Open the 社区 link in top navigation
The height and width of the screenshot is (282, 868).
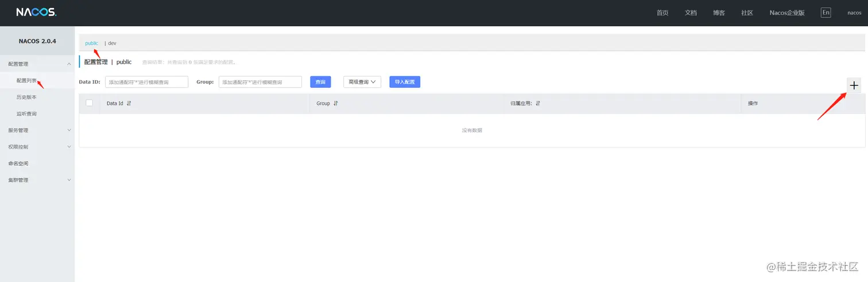(x=747, y=13)
